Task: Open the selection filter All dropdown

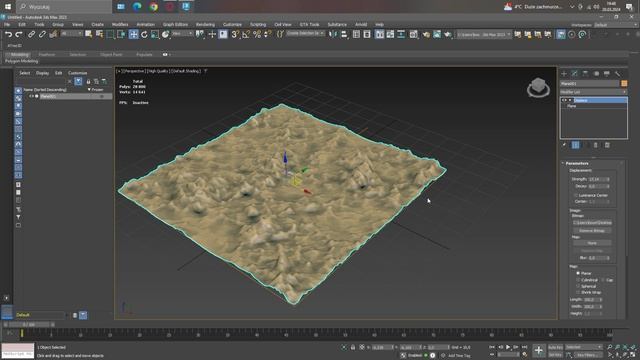Action: click(71, 34)
